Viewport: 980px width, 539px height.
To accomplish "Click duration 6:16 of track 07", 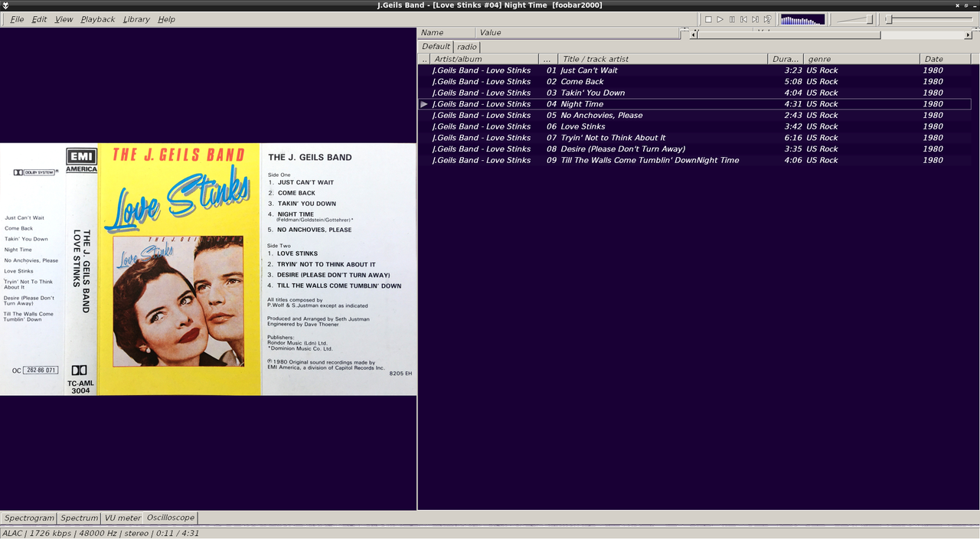I will pos(792,138).
